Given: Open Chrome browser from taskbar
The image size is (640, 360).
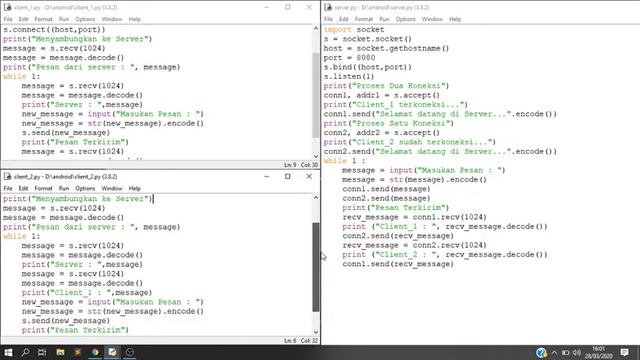Looking at the screenshot, I should coord(95,352).
